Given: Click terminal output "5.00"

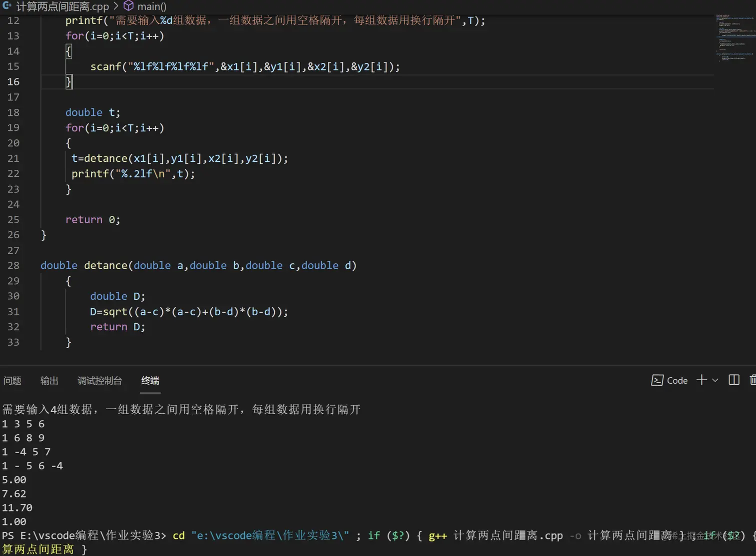Looking at the screenshot, I should (x=14, y=480).
